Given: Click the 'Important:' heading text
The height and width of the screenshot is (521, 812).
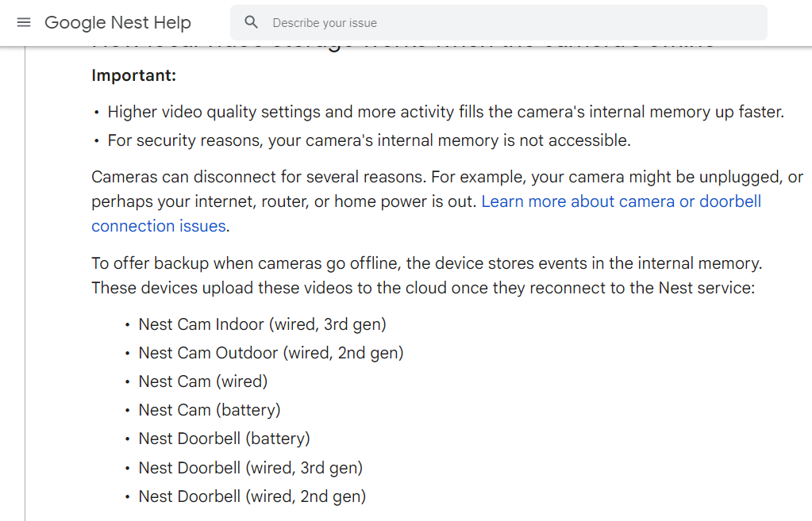Looking at the screenshot, I should (133, 75).
